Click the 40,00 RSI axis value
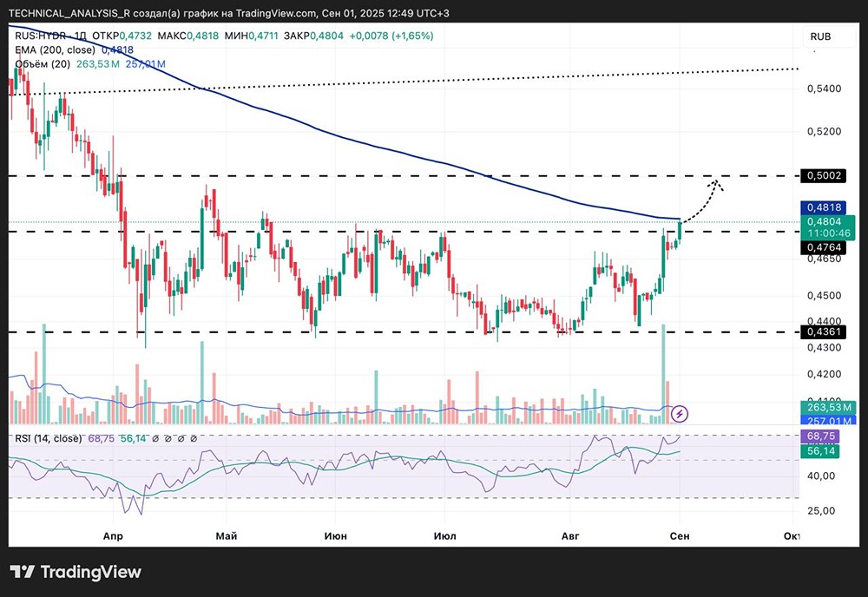 821,476
